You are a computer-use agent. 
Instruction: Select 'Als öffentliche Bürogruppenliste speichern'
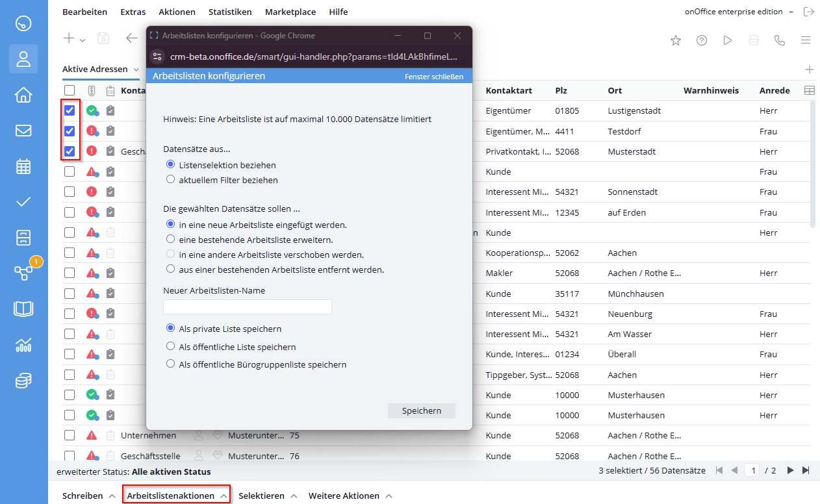pos(171,364)
